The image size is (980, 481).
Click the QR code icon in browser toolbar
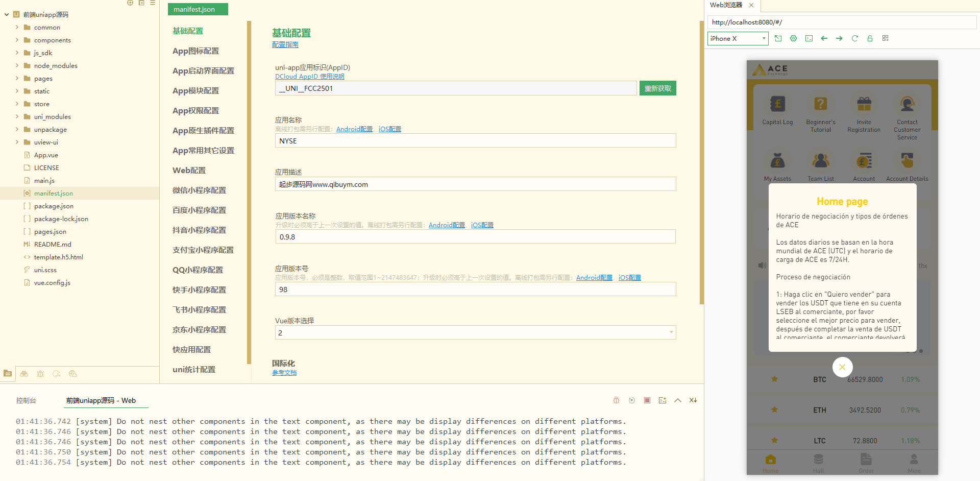click(885, 38)
